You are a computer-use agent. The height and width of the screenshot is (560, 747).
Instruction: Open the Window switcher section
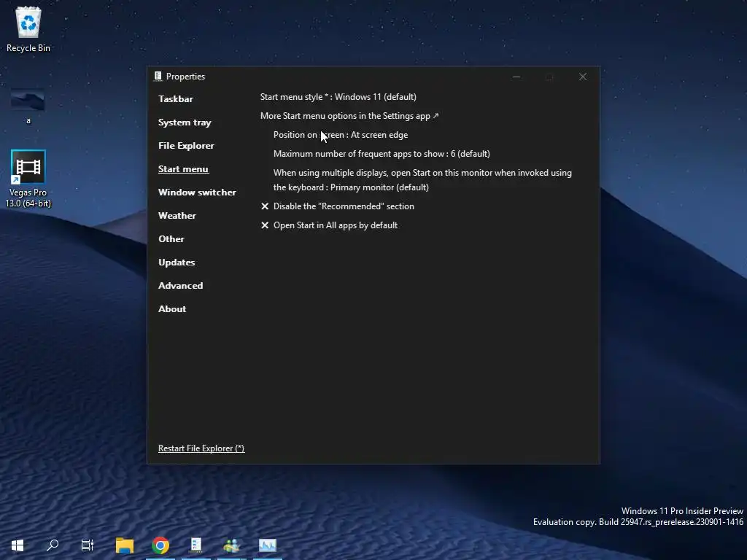[x=197, y=192]
